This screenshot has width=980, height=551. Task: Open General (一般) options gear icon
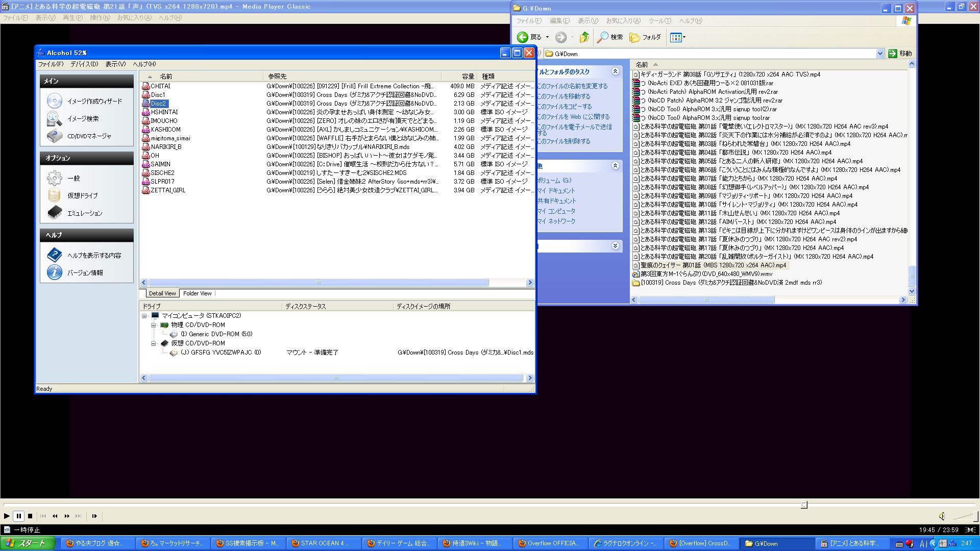coord(55,178)
